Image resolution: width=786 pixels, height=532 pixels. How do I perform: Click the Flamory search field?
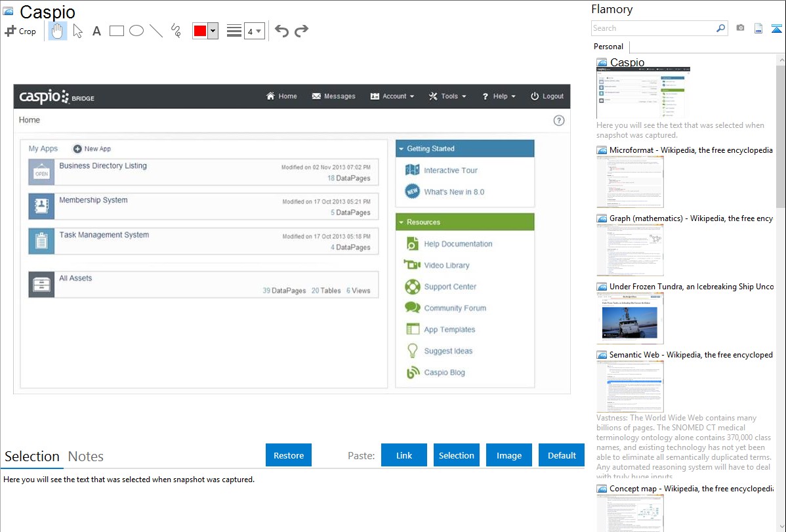coord(653,28)
